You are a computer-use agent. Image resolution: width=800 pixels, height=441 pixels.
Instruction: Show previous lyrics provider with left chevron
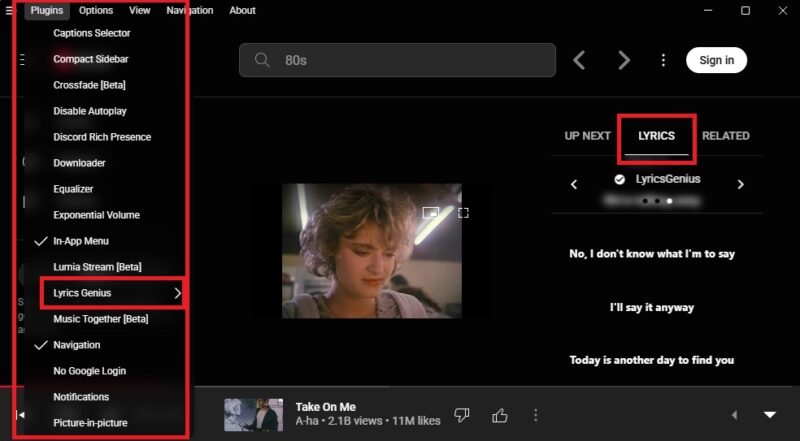pos(574,184)
